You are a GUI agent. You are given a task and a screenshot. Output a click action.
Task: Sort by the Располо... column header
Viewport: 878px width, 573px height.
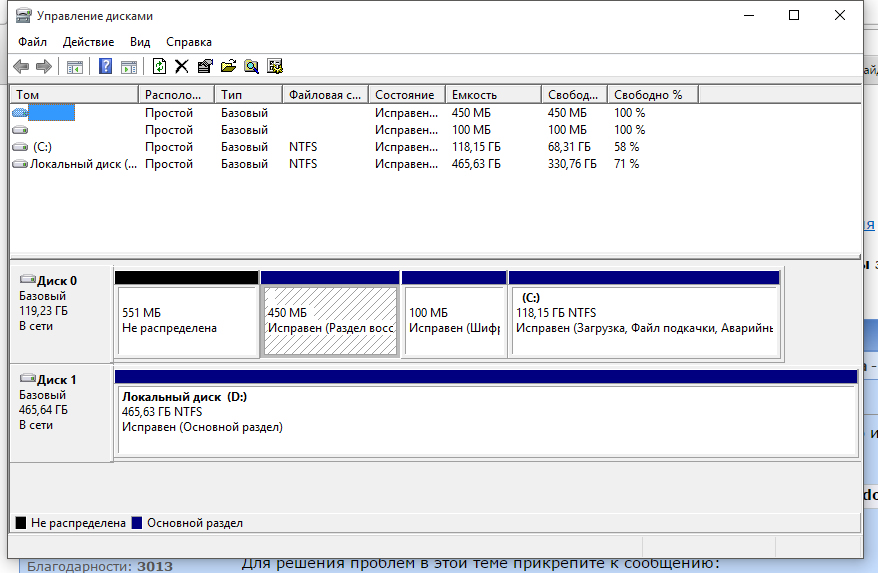coord(176,95)
